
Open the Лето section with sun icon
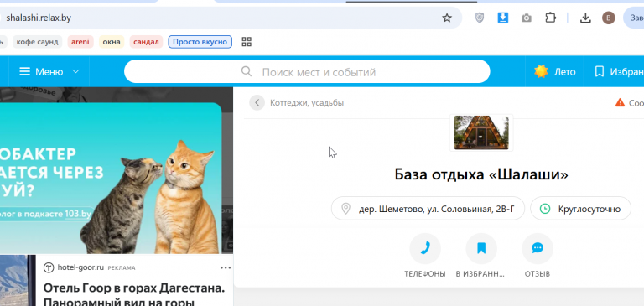click(x=554, y=72)
